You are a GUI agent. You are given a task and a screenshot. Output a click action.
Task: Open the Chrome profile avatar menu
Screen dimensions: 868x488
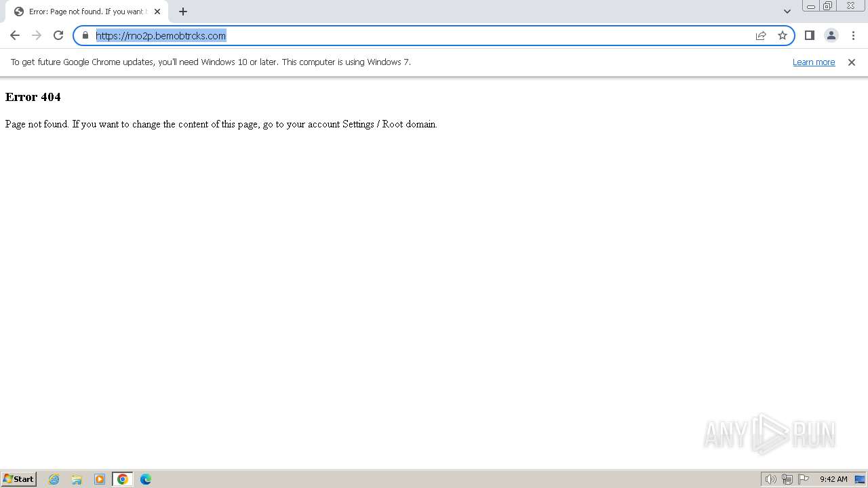[x=831, y=35]
